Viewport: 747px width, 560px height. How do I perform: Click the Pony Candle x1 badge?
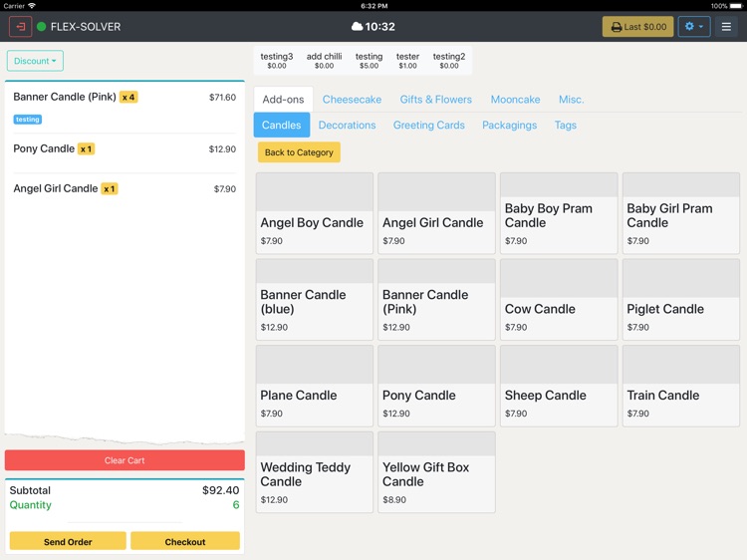tap(86, 149)
